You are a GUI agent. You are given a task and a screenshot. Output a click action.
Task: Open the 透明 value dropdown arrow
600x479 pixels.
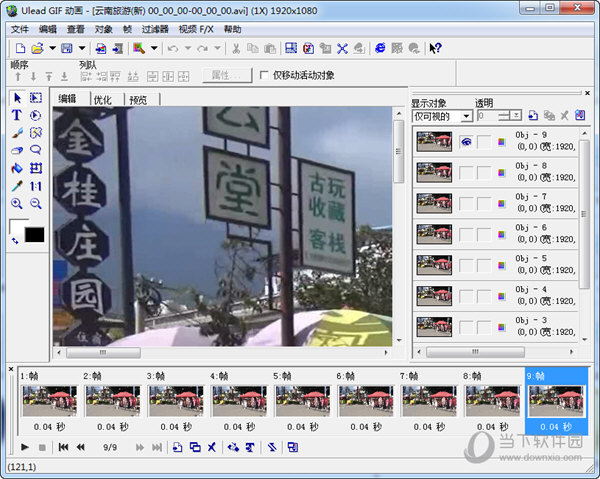pyautogui.click(x=516, y=116)
